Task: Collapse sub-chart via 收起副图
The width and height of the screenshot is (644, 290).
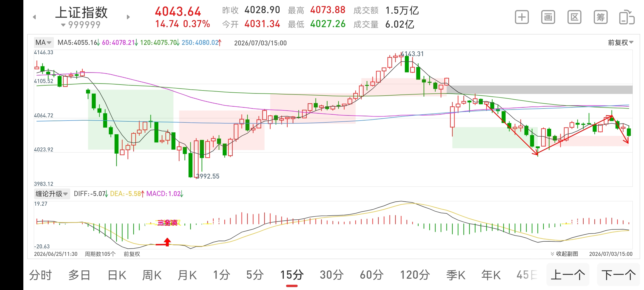Action: (564, 254)
